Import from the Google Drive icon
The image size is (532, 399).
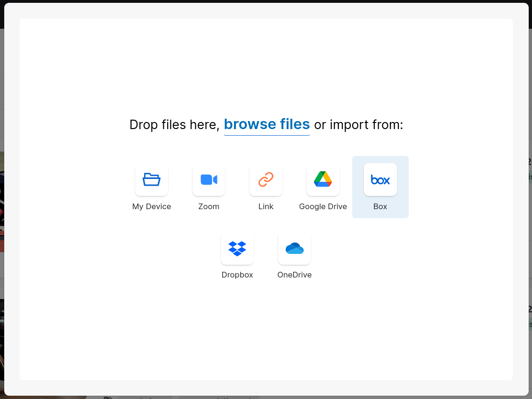tap(322, 179)
